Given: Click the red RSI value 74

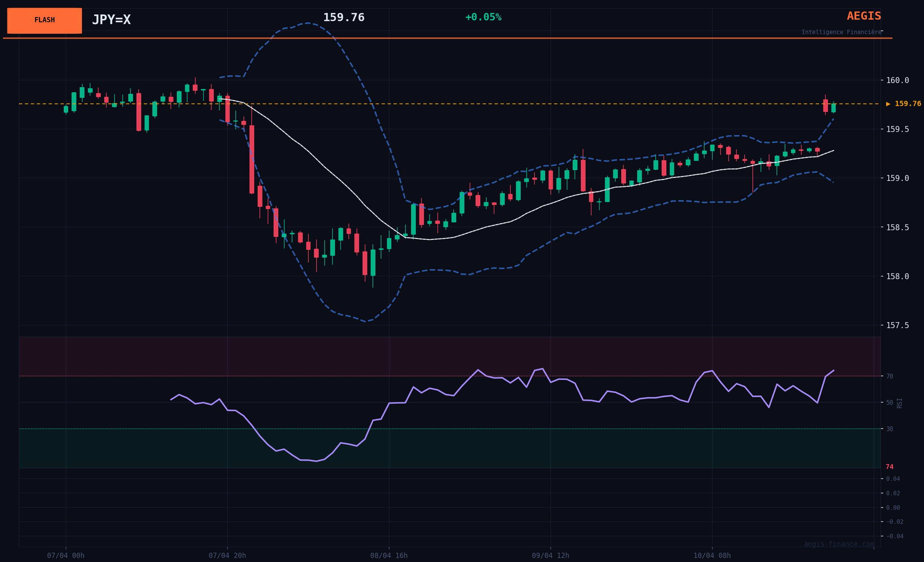Looking at the screenshot, I should tap(890, 467).
